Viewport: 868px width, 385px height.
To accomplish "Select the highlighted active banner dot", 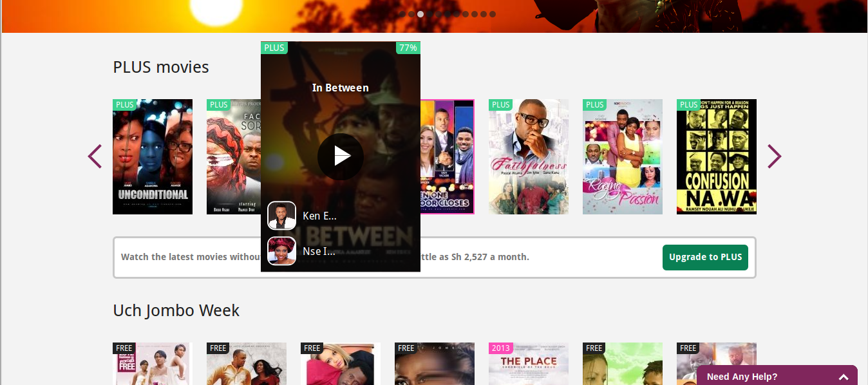I will (420, 14).
